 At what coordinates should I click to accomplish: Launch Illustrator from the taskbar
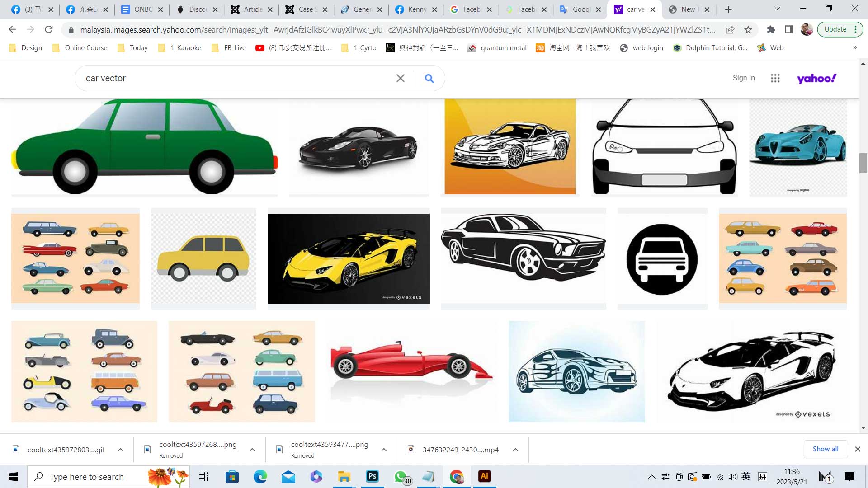484,476
